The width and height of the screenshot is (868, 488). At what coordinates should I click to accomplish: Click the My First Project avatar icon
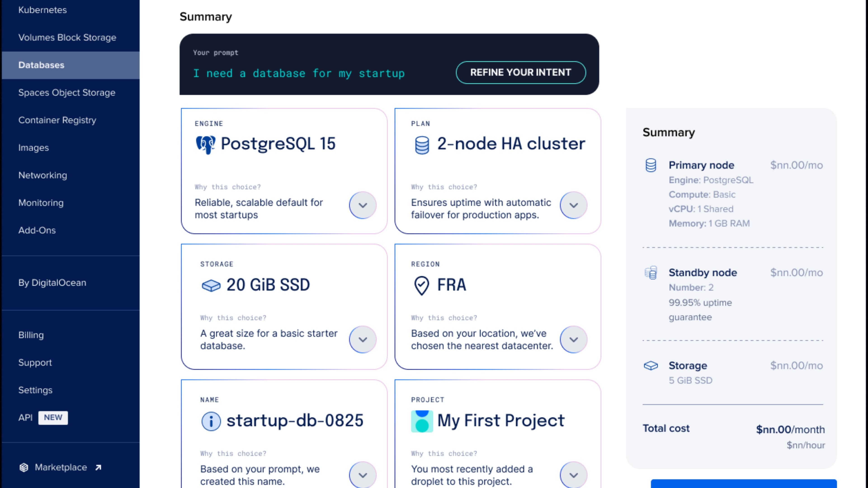click(x=422, y=421)
